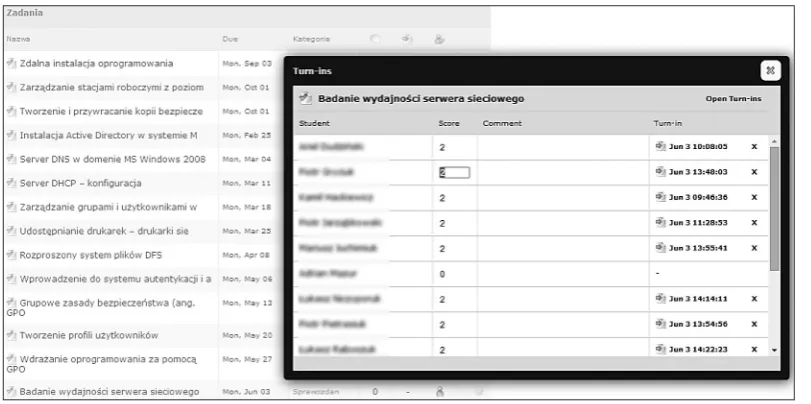Click the person icon in the Zadania header
The width and height of the screenshot is (811, 404).
[440, 39]
